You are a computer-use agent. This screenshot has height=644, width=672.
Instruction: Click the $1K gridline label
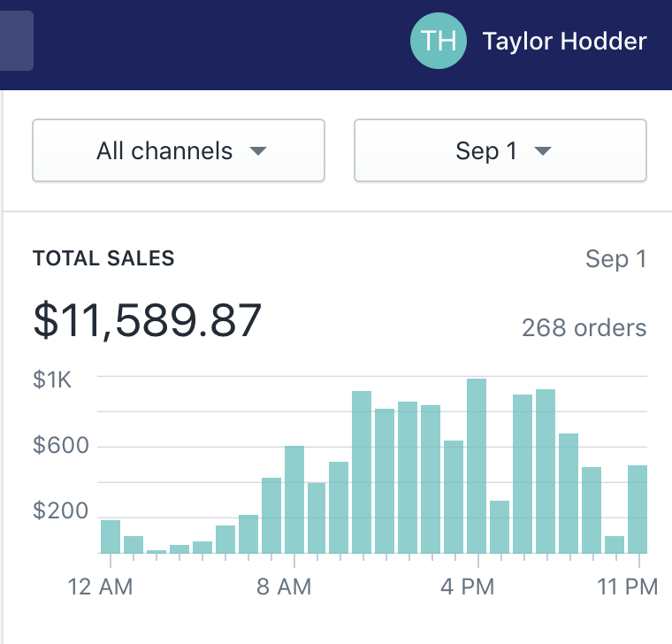click(x=52, y=379)
